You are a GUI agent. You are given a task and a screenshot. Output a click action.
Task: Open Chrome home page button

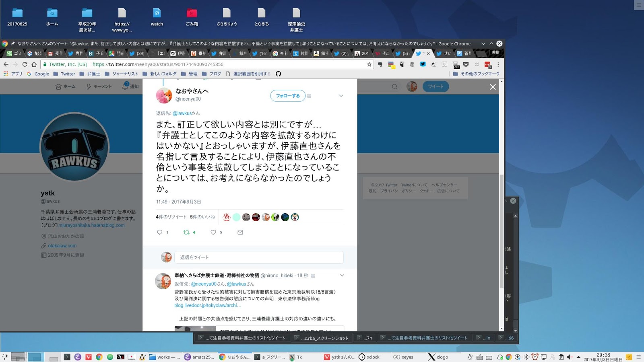click(x=34, y=64)
